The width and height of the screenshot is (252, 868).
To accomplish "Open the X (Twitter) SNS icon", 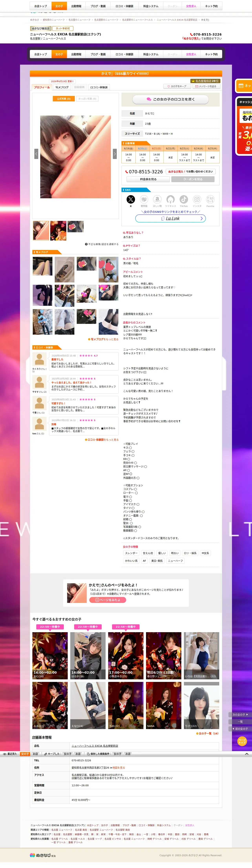I will pyautogui.click(x=131, y=199).
